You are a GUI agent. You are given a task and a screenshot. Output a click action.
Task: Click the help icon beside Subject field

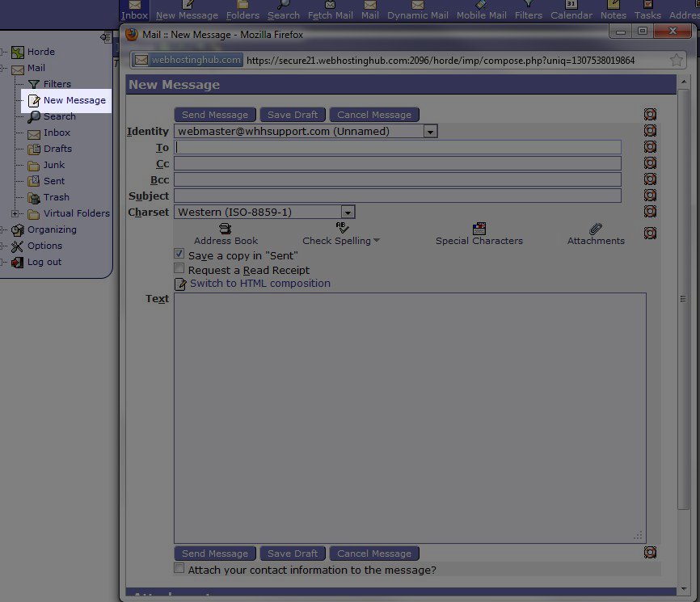click(x=650, y=196)
